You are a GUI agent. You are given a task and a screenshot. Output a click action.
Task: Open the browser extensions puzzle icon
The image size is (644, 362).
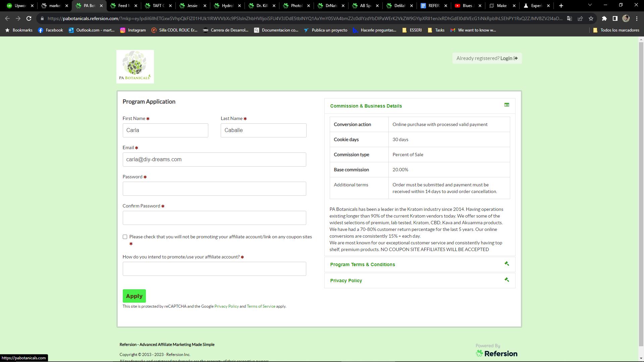(604, 18)
